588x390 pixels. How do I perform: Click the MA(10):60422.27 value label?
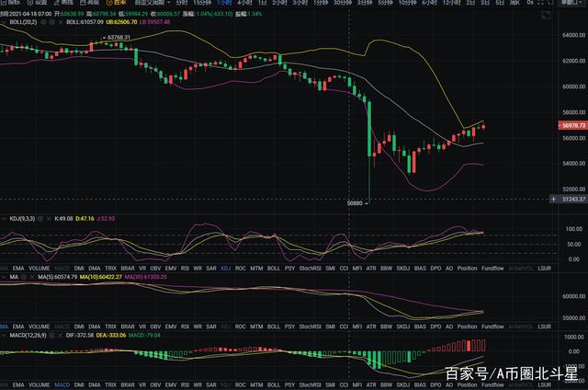point(101,277)
